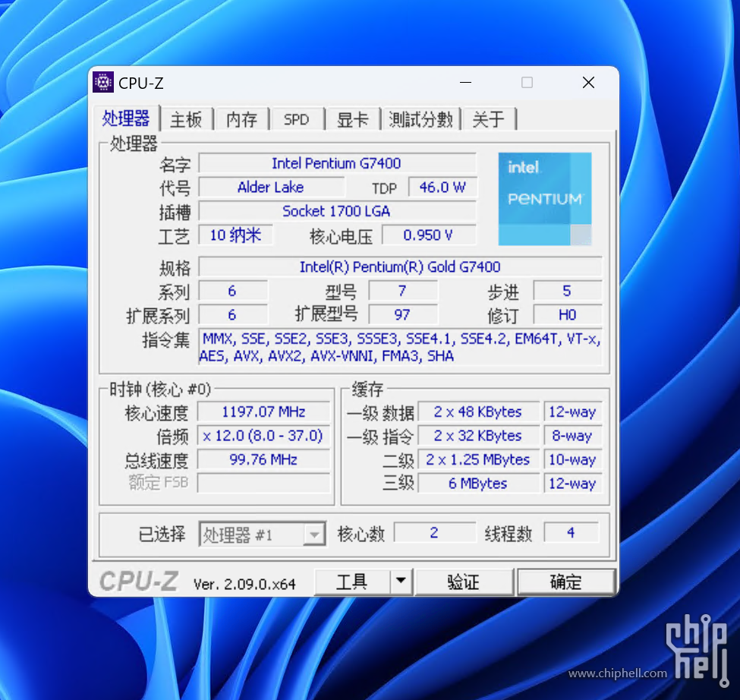
Task: Click the CPU-Z app icon in title bar
Action: [103, 83]
